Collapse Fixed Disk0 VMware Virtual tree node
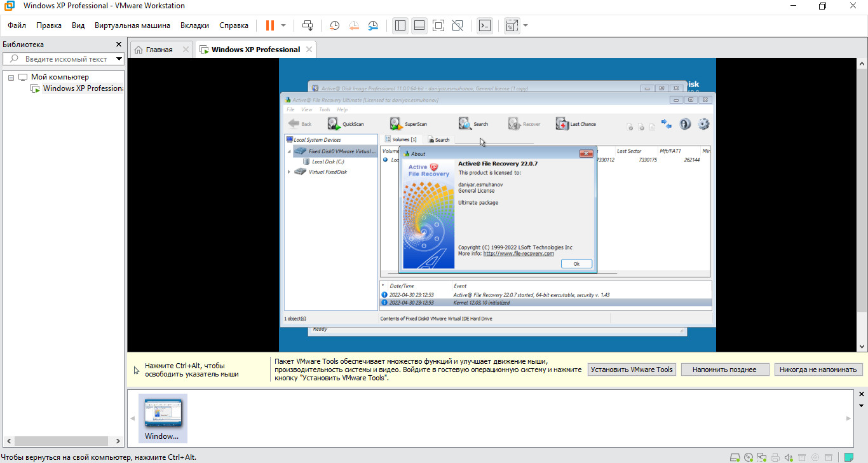Viewport: 868px width, 463px height. point(289,151)
